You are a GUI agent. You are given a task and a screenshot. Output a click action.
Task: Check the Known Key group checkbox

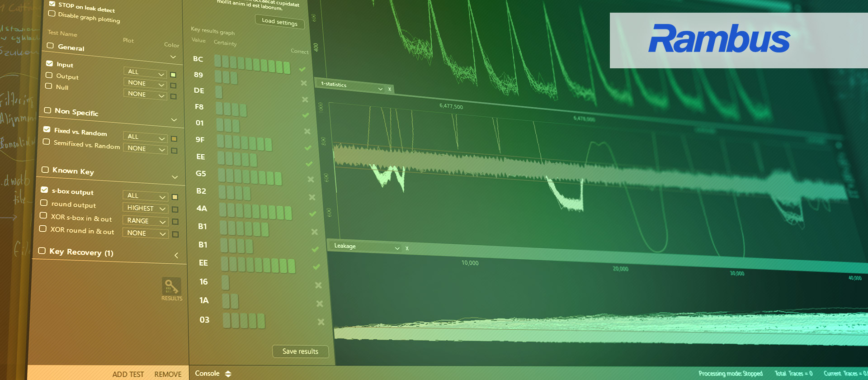coord(45,170)
